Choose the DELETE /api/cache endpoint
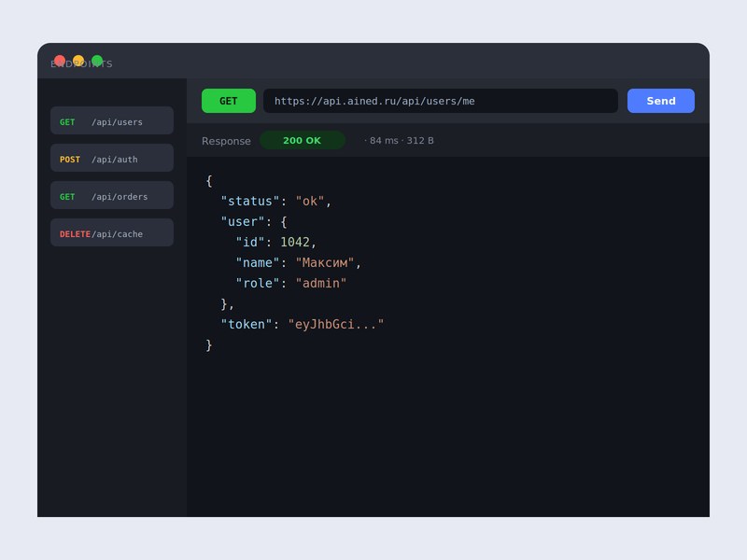 (112, 232)
